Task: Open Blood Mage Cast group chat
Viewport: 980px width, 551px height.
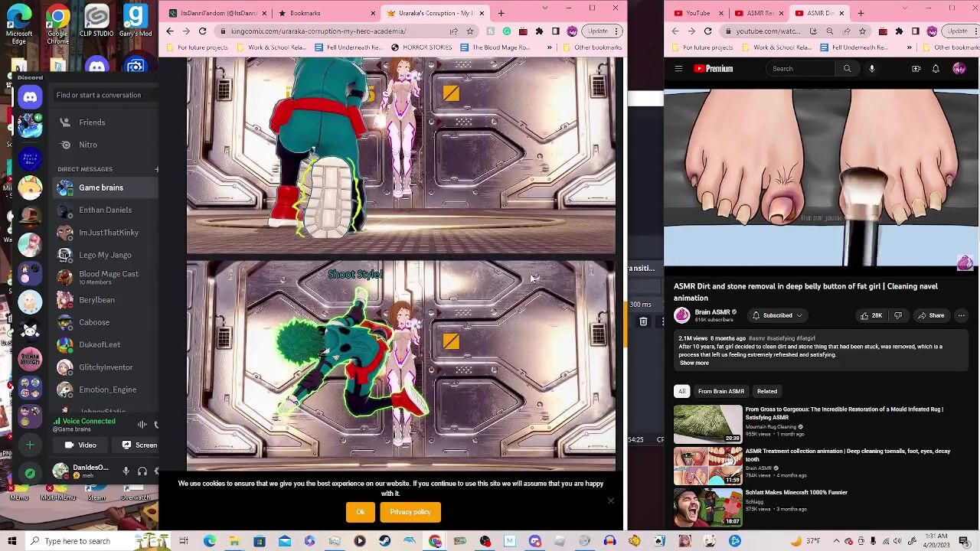Action: pyautogui.click(x=106, y=277)
